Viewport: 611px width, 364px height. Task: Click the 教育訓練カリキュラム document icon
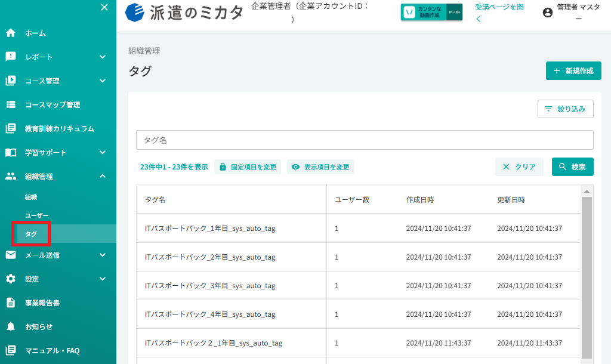click(x=11, y=128)
